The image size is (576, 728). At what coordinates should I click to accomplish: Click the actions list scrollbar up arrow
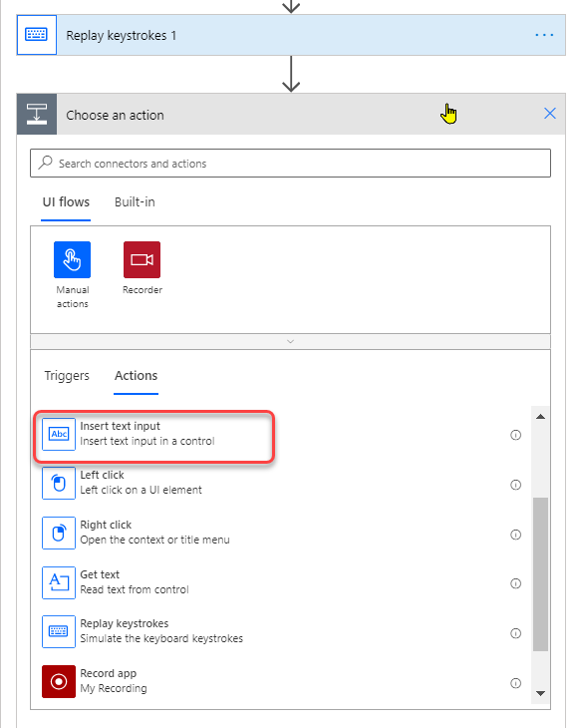(x=540, y=417)
